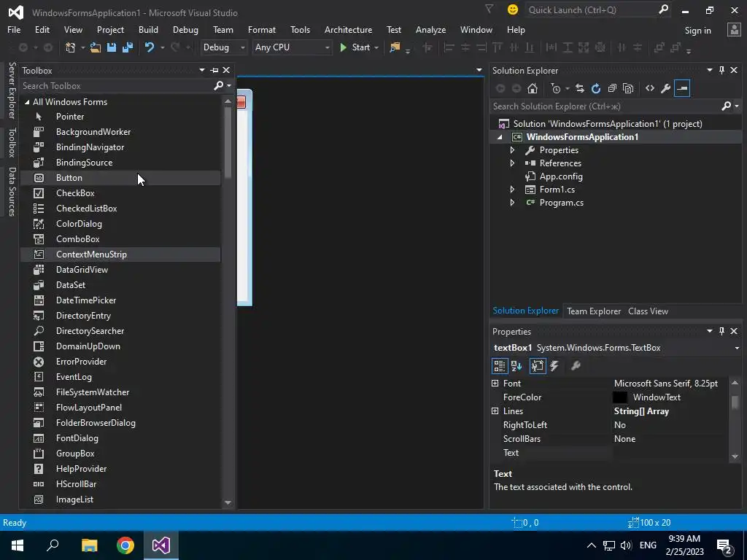Toggle Preview Selected Items in Solution Explorer
The image size is (747, 560).
(x=682, y=88)
